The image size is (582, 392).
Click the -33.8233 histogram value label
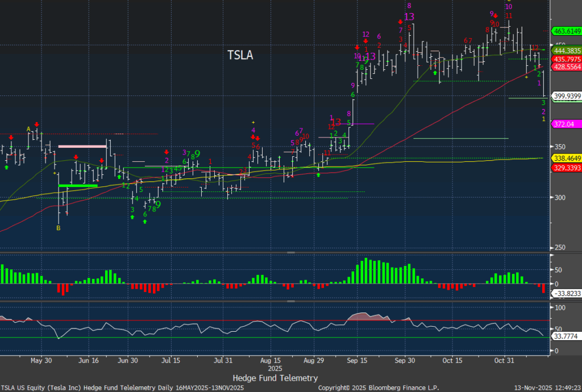pos(565,294)
